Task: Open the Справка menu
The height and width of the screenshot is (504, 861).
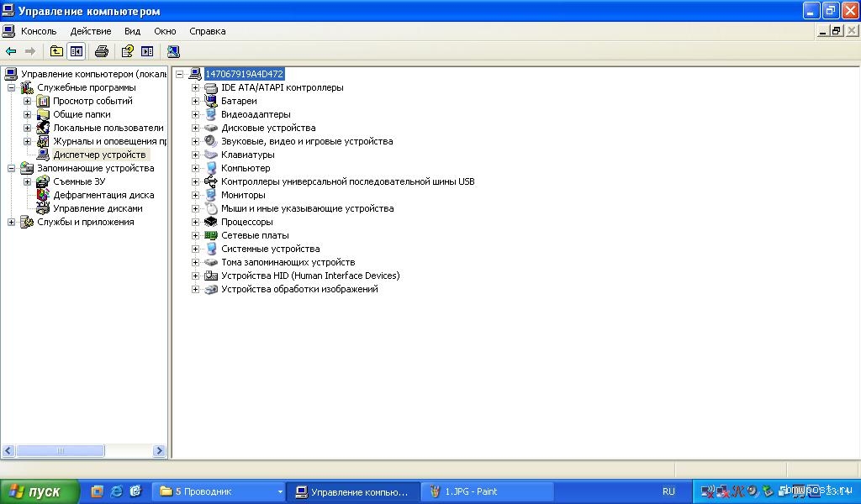Action: point(207,31)
